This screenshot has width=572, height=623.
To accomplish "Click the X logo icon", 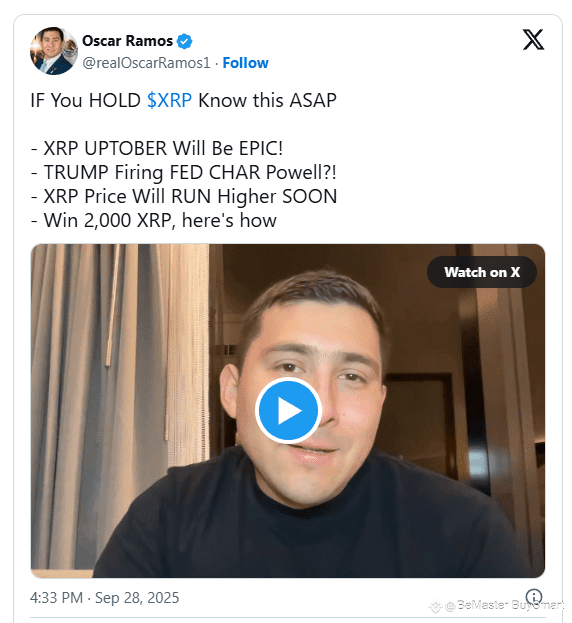I will pyautogui.click(x=533, y=40).
